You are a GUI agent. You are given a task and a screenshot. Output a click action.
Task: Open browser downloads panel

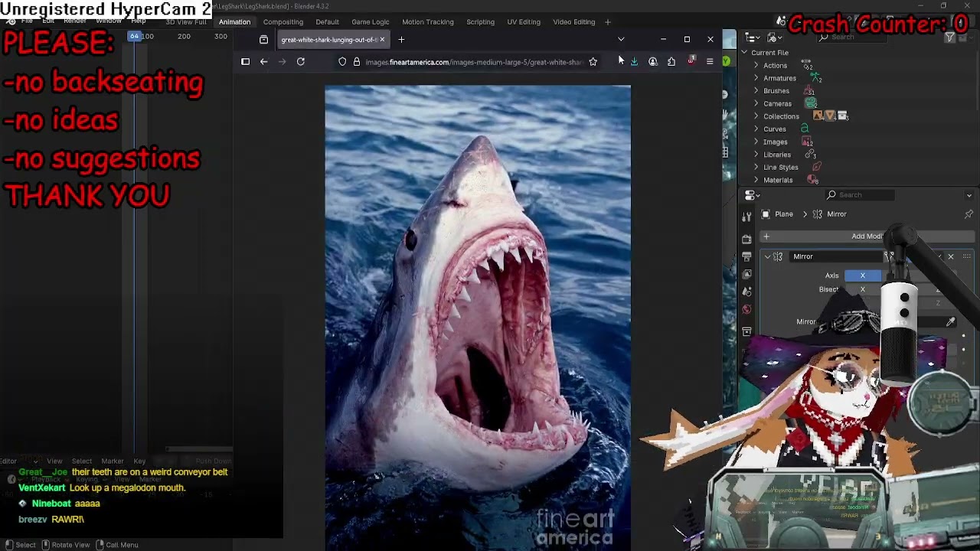pos(634,62)
